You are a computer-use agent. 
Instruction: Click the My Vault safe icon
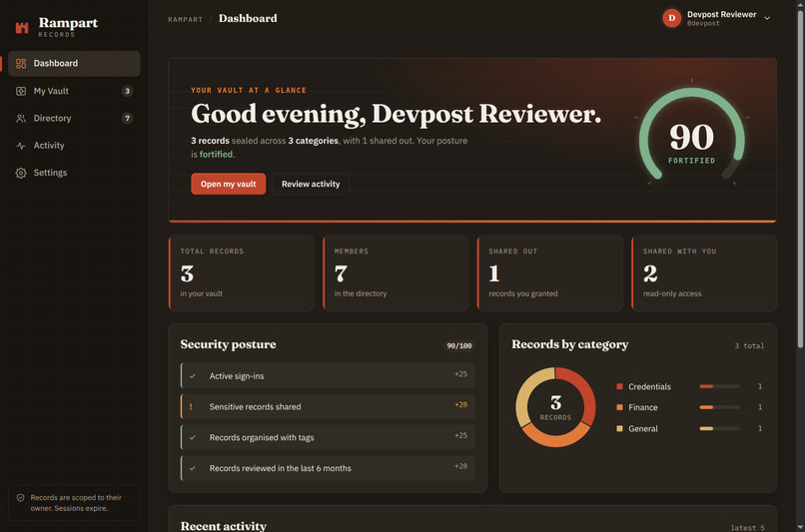pos(21,91)
